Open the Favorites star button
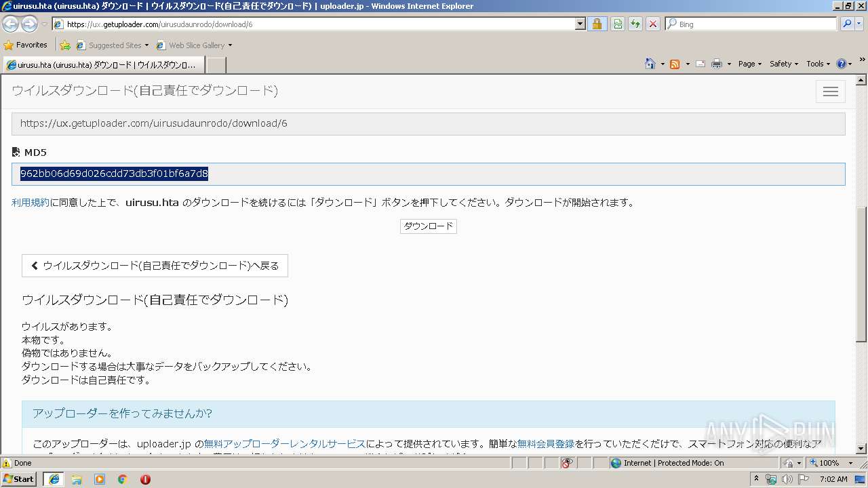Image resolution: width=868 pixels, height=488 pixels. (25, 45)
